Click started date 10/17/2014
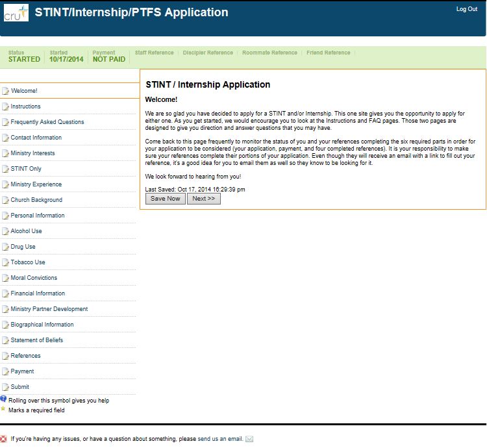The image size is (487, 448). coord(66,59)
